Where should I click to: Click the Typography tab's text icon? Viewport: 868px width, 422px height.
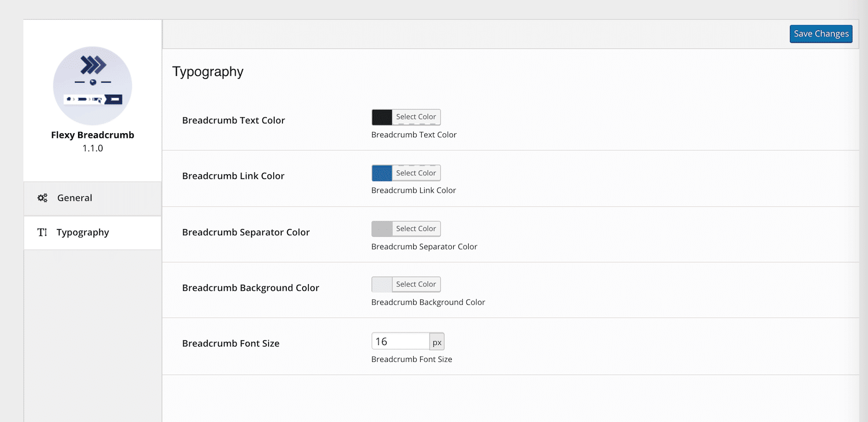coord(42,232)
